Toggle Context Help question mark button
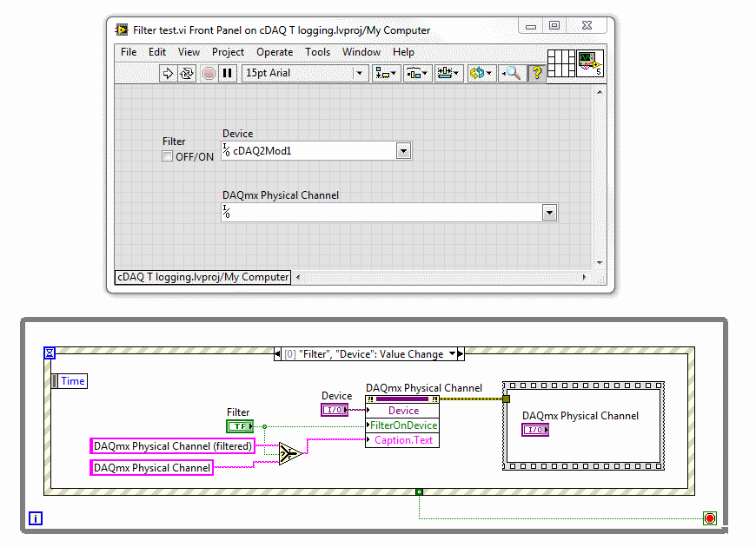Image resolution: width=756 pixels, height=547 pixels. 536,73
